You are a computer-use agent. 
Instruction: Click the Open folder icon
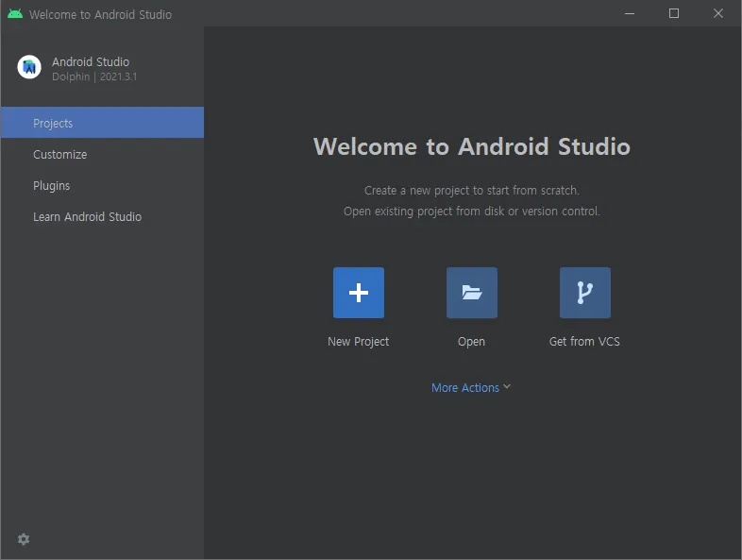pos(471,293)
